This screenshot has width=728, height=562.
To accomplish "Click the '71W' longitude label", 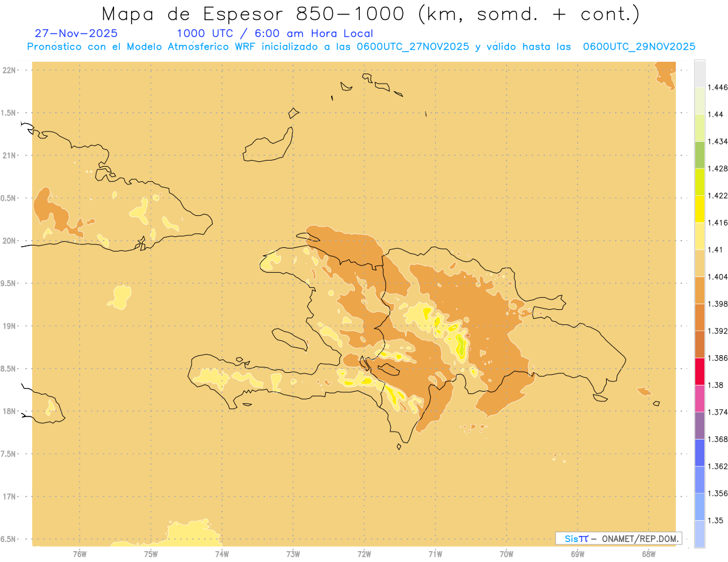I will 435,555.
